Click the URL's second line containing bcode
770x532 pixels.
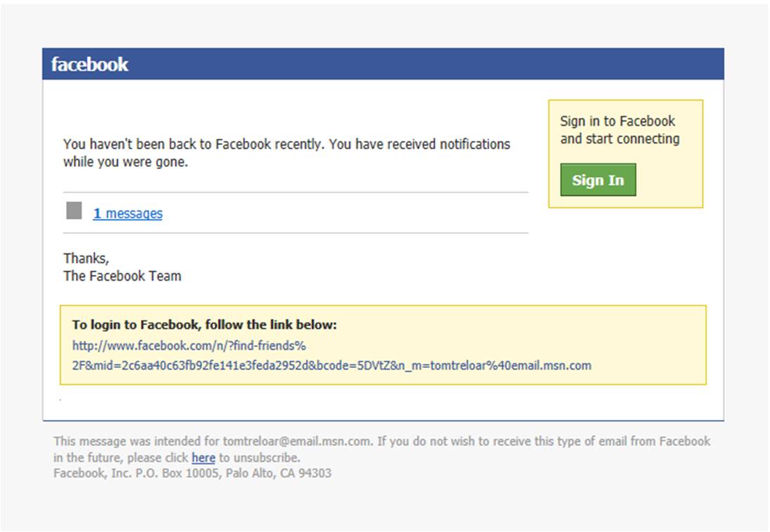pos(332,365)
